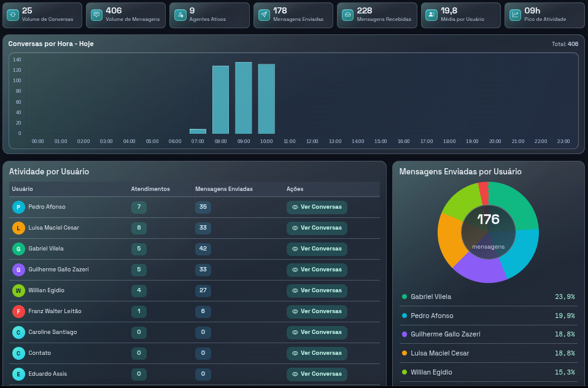This screenshot has height=388, width=588.
Task: Click the Agentes Ativos user icon
Action: (x=180, y=15)
